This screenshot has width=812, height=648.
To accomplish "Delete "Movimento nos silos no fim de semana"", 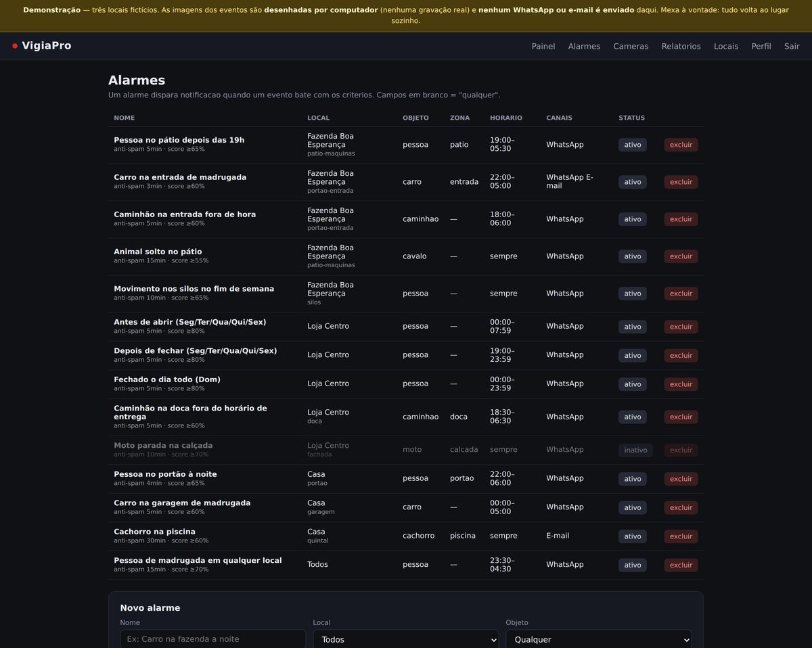I will point(681,294).
